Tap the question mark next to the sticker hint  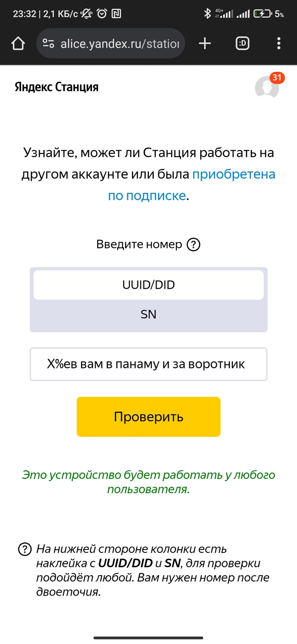tap(25, 549)
